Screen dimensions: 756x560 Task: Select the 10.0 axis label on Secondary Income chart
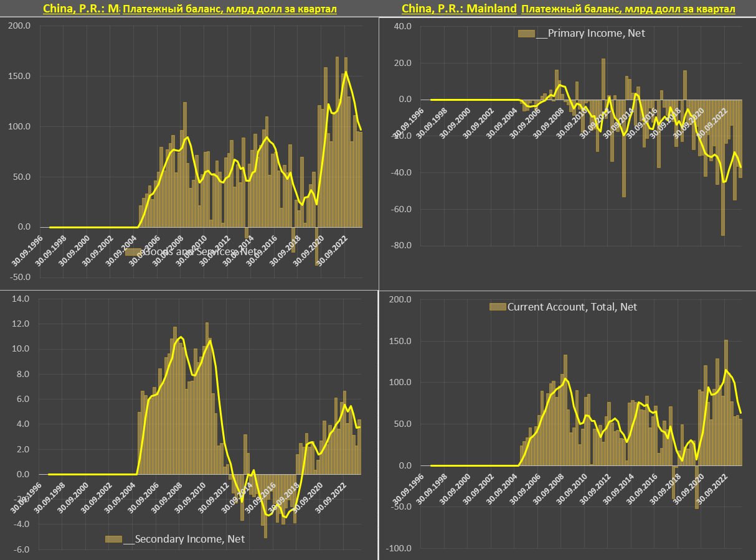tap(21, 348)
